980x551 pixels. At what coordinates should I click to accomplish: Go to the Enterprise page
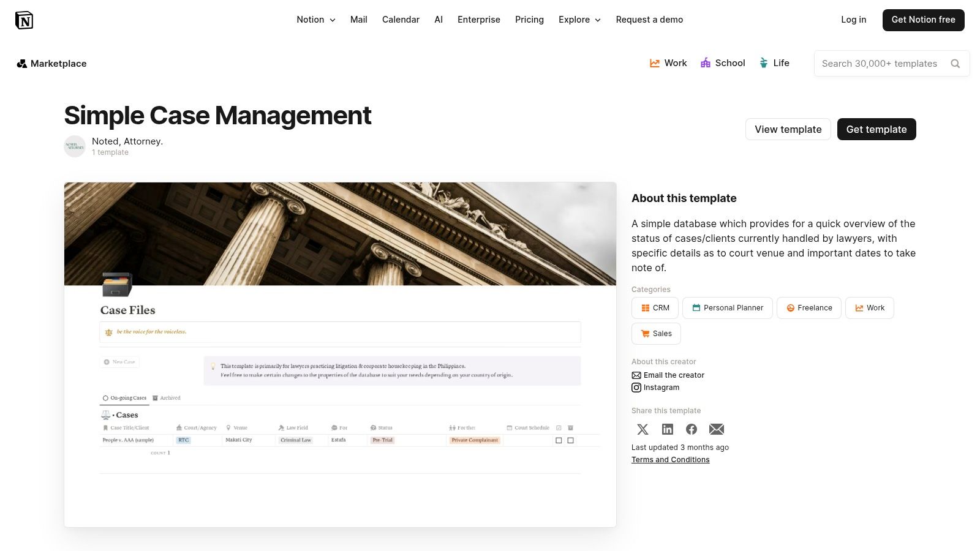point(478,20)
